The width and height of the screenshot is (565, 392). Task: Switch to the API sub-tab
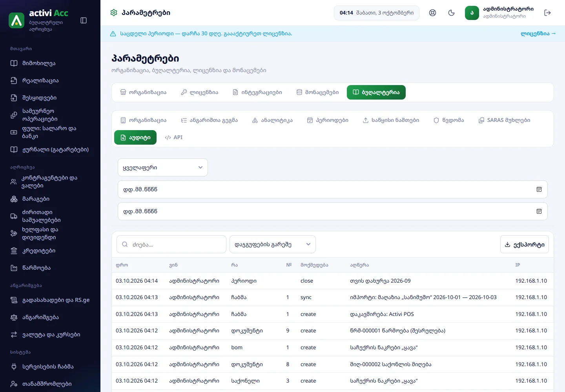click(174, 138)
